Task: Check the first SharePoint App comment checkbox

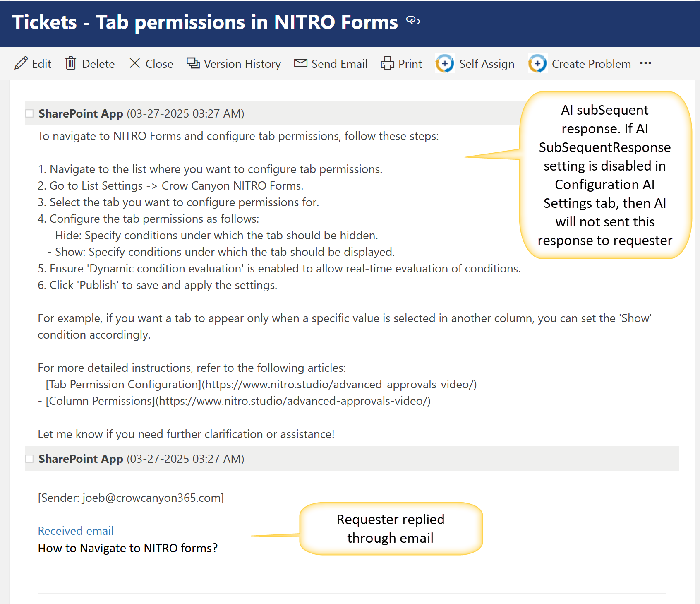Action: (x=29, y=113)
